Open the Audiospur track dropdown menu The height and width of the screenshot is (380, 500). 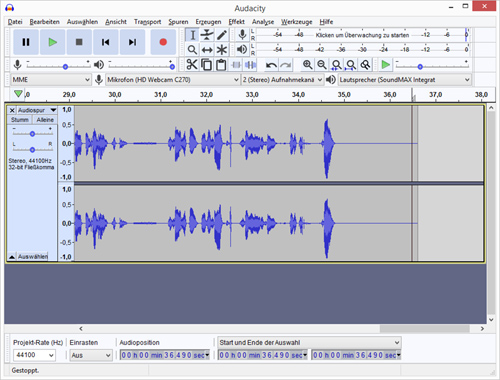[x=37, y=110]
